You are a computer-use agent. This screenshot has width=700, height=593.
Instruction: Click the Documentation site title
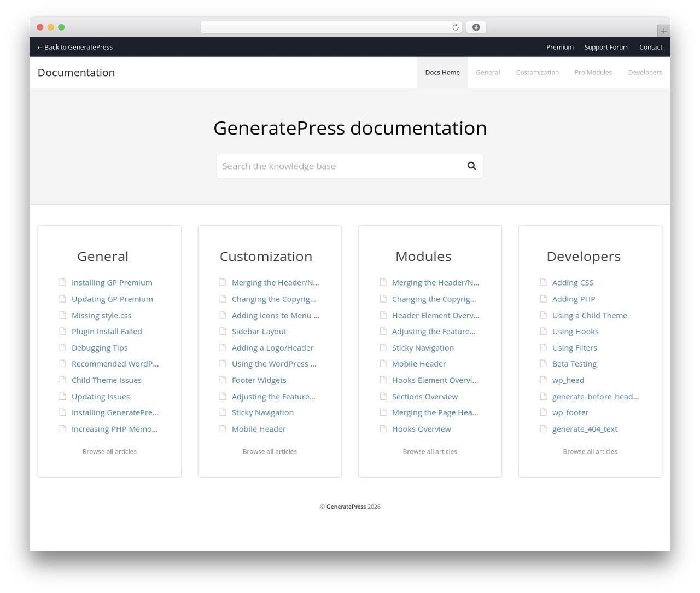coord(76,72)
